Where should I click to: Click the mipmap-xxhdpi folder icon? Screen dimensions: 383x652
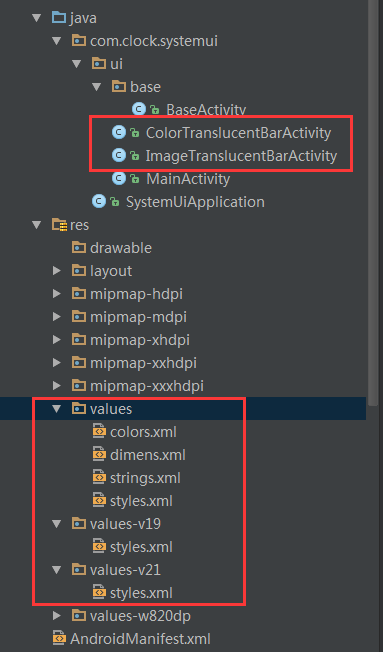[x=79, y=363]
